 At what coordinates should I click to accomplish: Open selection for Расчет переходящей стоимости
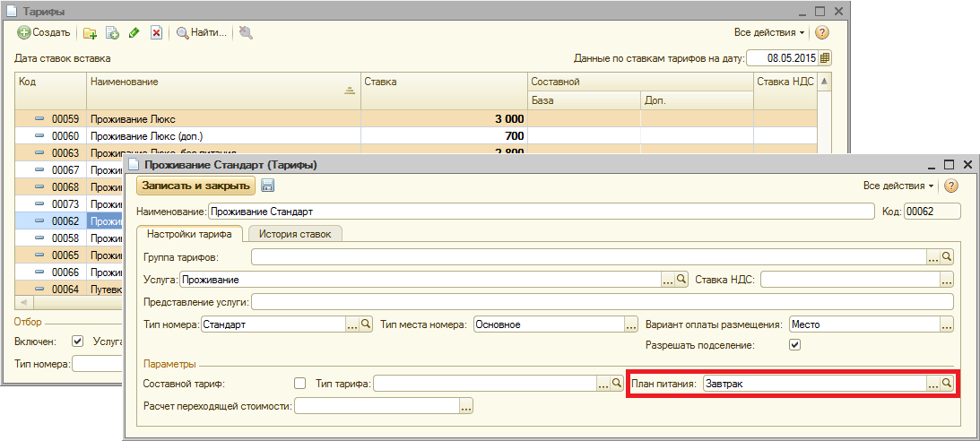(467, 407)
